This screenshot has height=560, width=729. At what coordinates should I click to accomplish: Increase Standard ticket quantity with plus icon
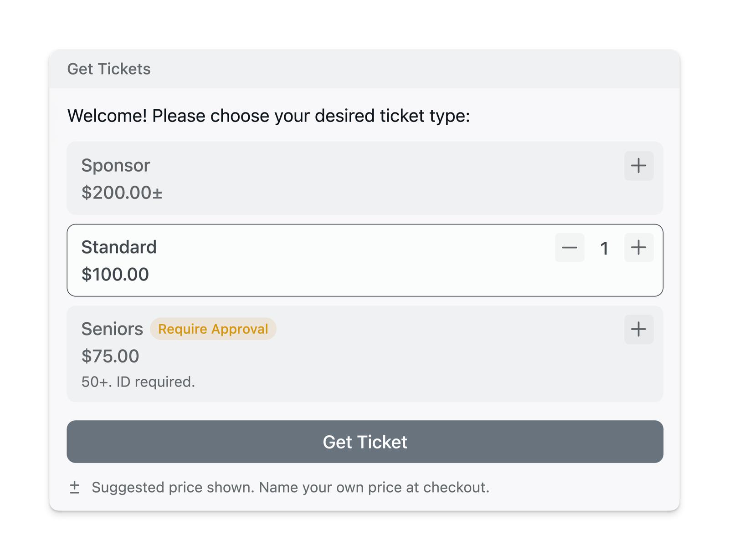638,248
